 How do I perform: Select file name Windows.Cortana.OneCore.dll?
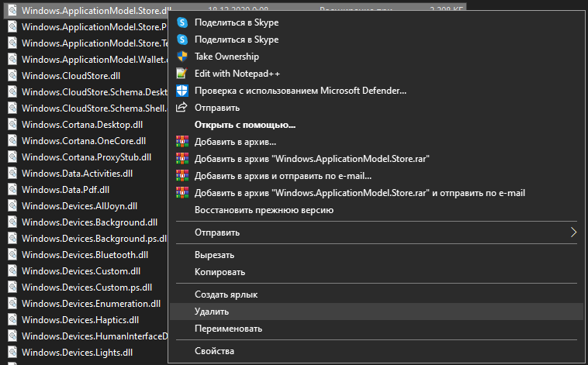pyautogui.click(x=84, y=141)
